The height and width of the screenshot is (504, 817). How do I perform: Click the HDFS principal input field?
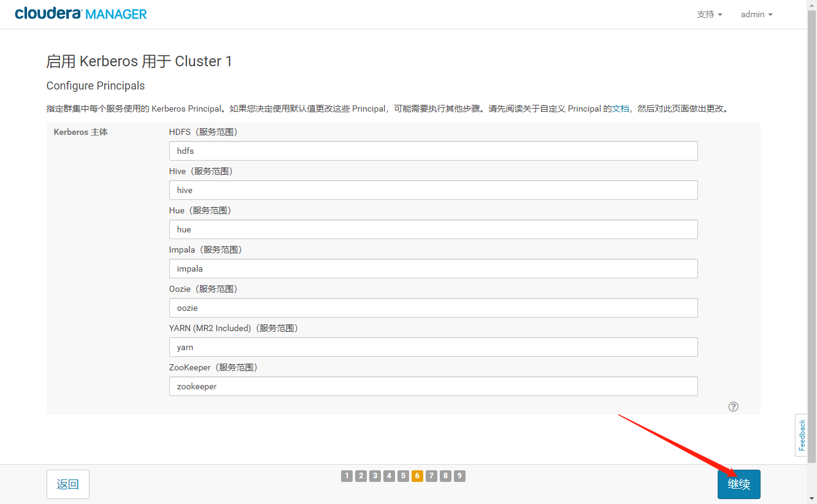433,151
